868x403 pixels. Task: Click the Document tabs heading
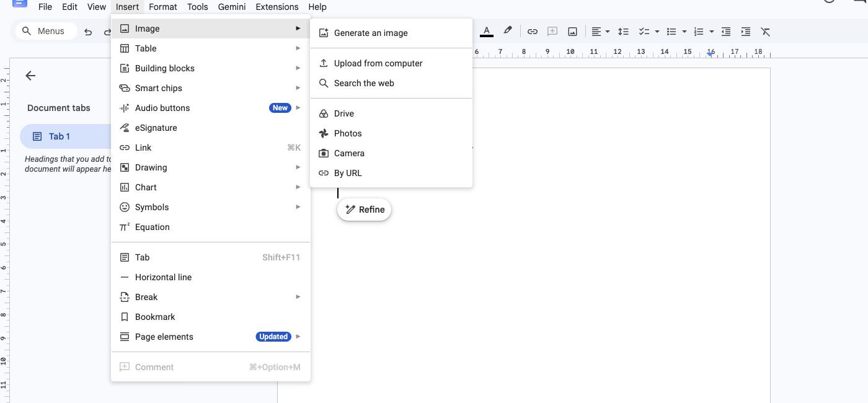click(59, 108)
